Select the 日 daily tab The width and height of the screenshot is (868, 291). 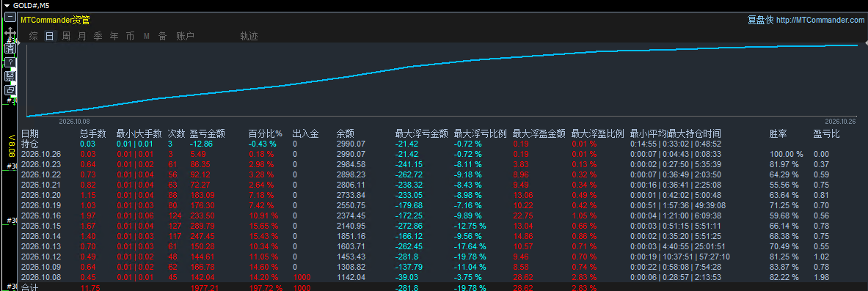tap(50, 36)
